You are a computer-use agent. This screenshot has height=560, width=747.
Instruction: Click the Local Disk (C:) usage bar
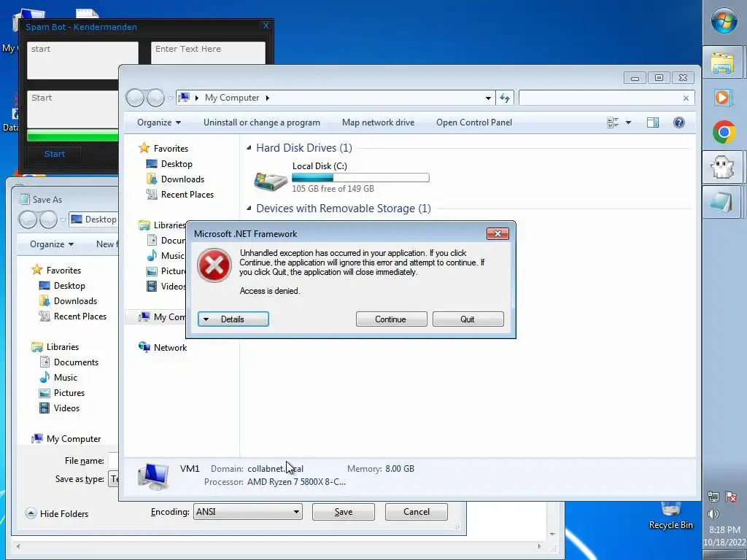tap(360, 178)
